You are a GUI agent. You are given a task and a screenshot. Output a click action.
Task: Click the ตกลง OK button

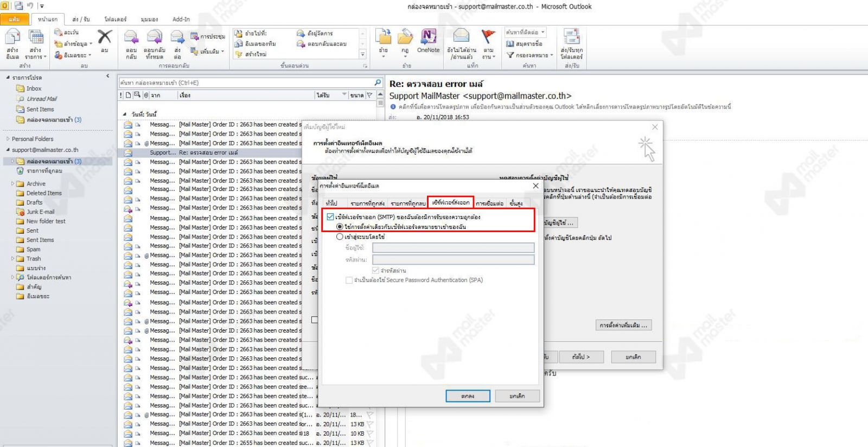(x=468, y=396)
